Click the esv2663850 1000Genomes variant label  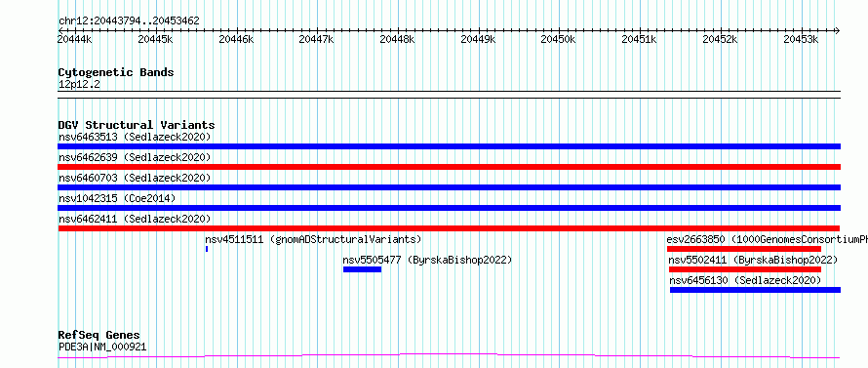coord(768,239)
